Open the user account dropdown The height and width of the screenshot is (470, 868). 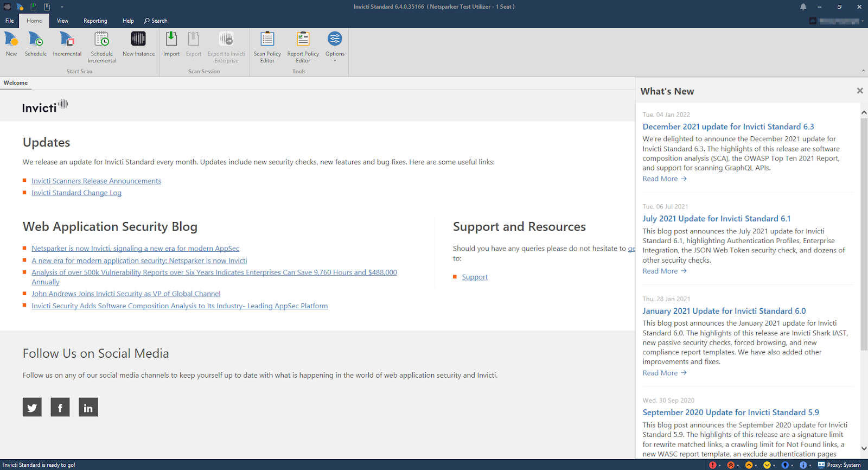836,21
